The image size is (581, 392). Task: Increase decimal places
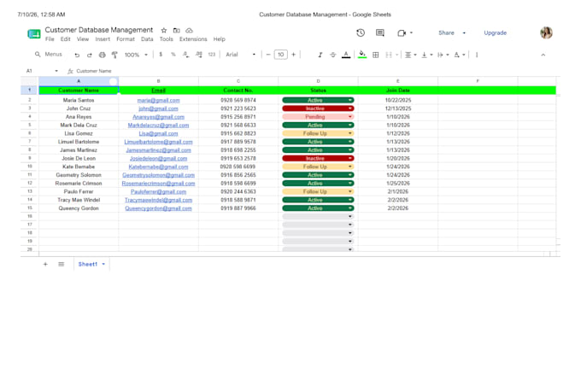click(199, 55)
